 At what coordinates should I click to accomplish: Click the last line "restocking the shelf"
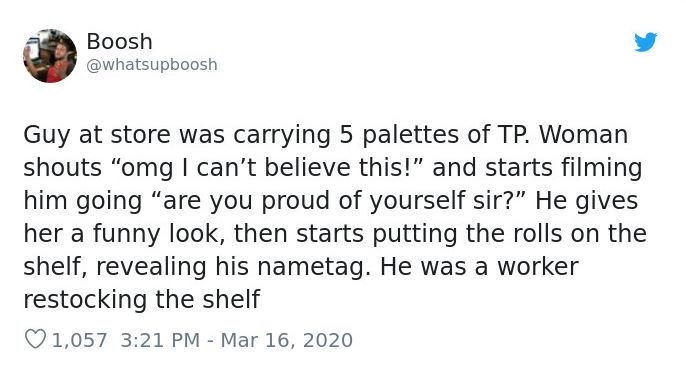coord(142,299)
